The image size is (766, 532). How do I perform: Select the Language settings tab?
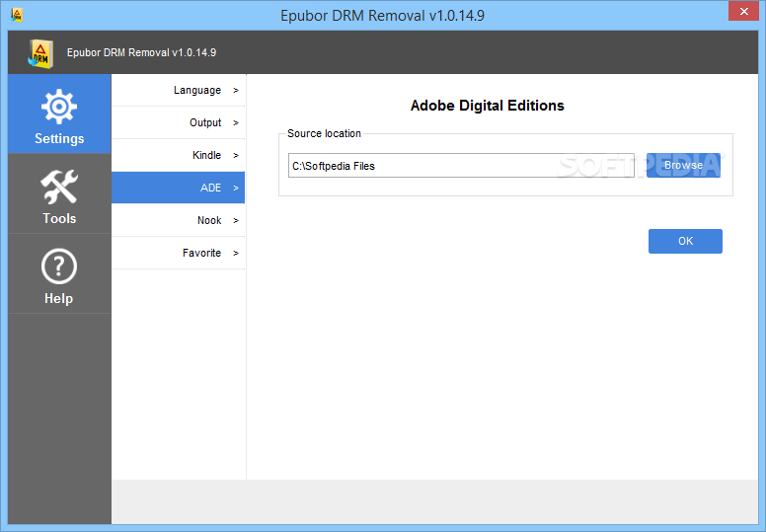(x=179, y=90)
